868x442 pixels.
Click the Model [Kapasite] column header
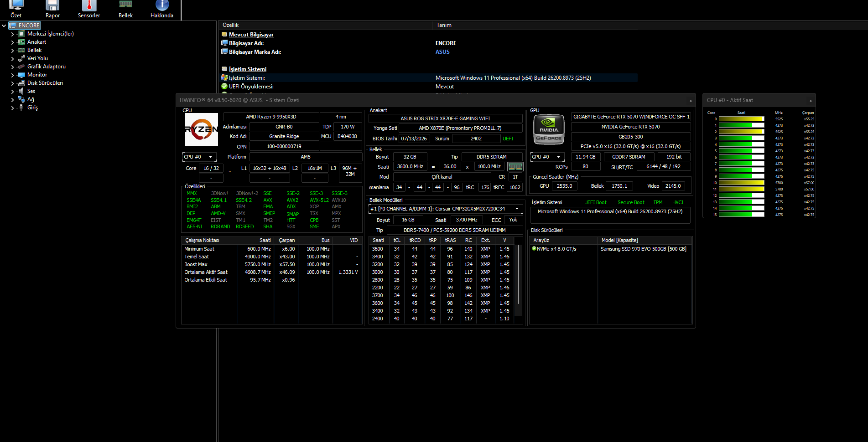coord(645,240)
